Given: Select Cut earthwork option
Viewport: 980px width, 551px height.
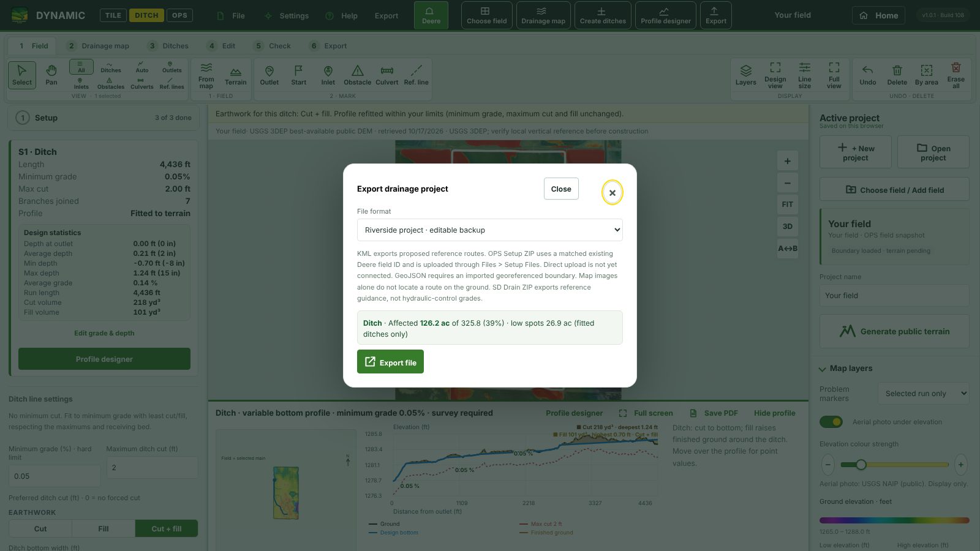Looking at the screenshot, I should coord(40,528).
